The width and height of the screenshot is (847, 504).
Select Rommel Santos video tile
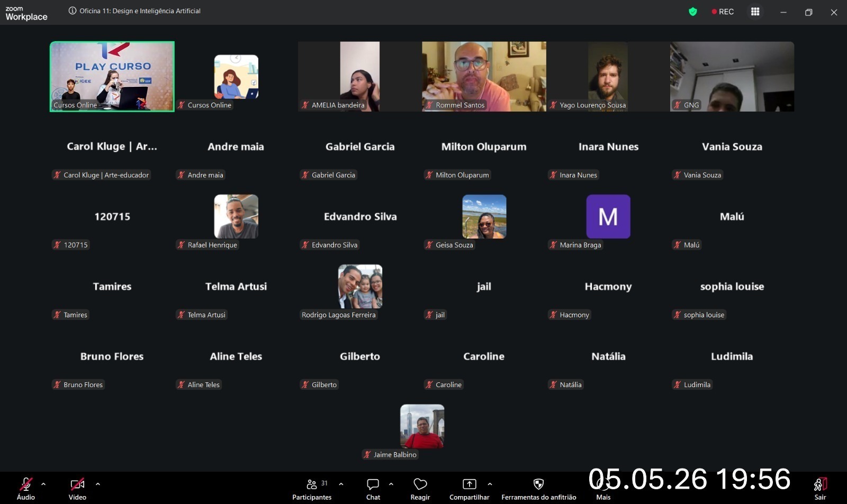coord(484,77)
